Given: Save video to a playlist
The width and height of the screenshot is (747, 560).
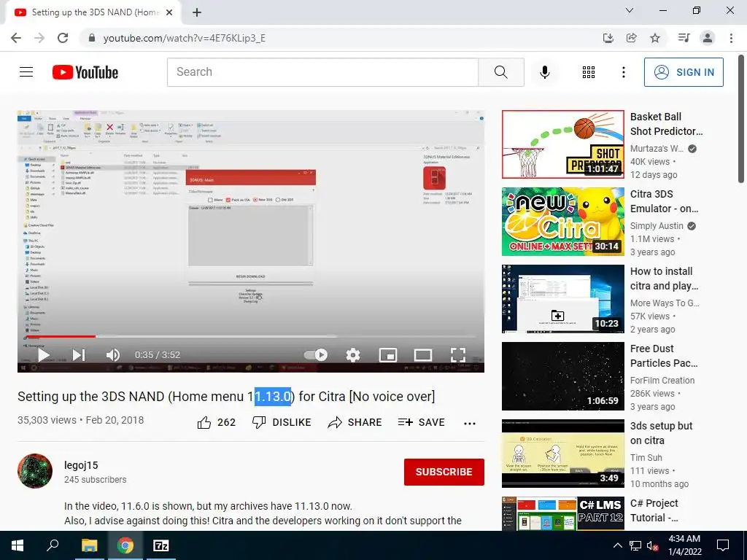Looking at the screenshot, I should [x=421, y=422].
